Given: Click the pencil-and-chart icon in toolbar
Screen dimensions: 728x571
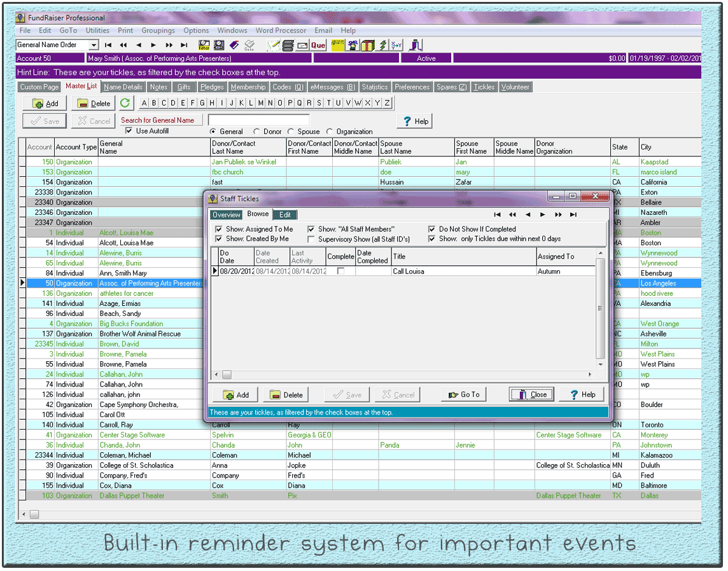Looking at the screenshot, I should click(x=274, y=45).
